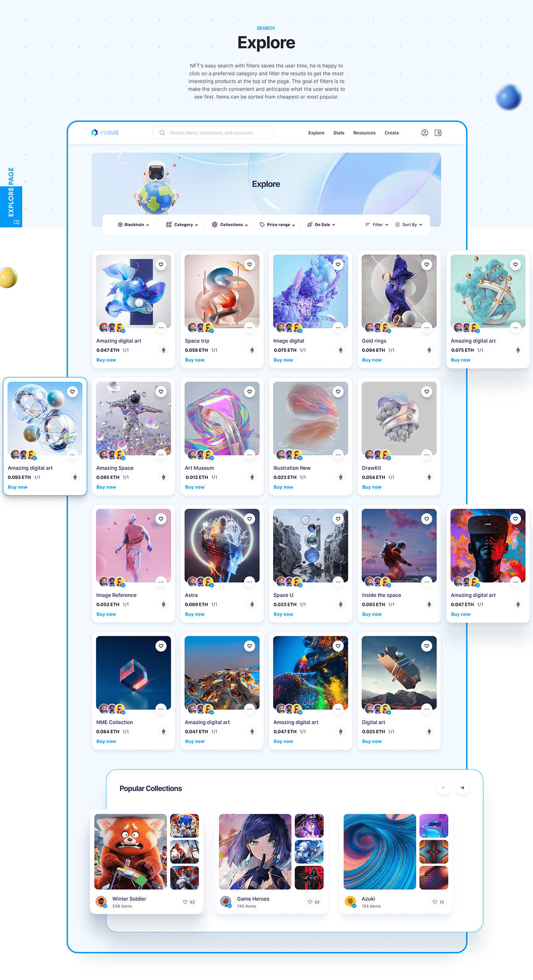The height and width of the screenshot is (980, 533).
Task: Like the Winter Soldier collection heart
Action: click(185, 902)
